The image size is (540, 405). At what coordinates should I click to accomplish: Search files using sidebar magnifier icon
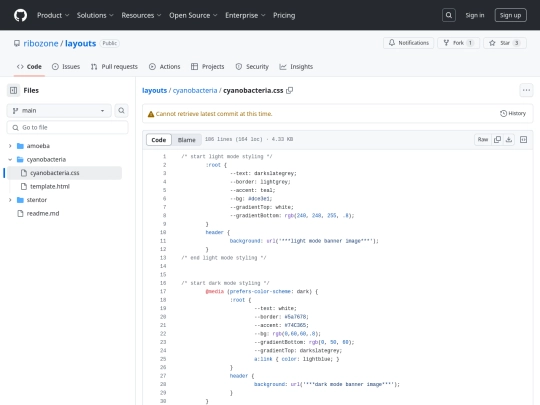[x=122, y=111]
